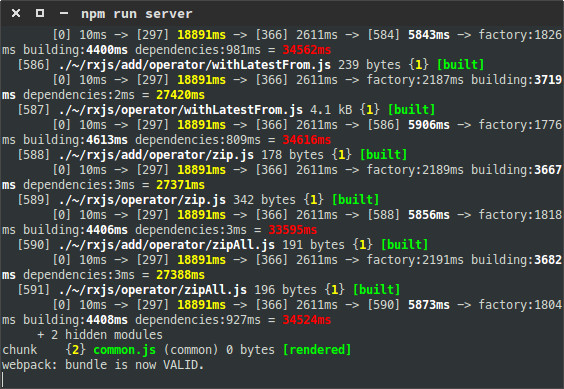Click 'factory:2189ms' text

point(415,170)
